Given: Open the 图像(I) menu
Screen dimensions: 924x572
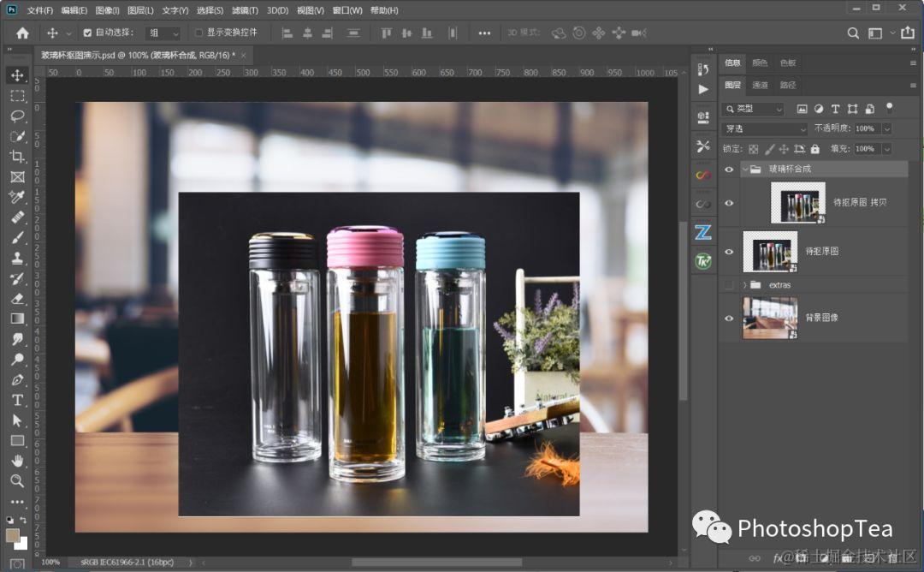Looking at the screenshot, I should (107, 10).
